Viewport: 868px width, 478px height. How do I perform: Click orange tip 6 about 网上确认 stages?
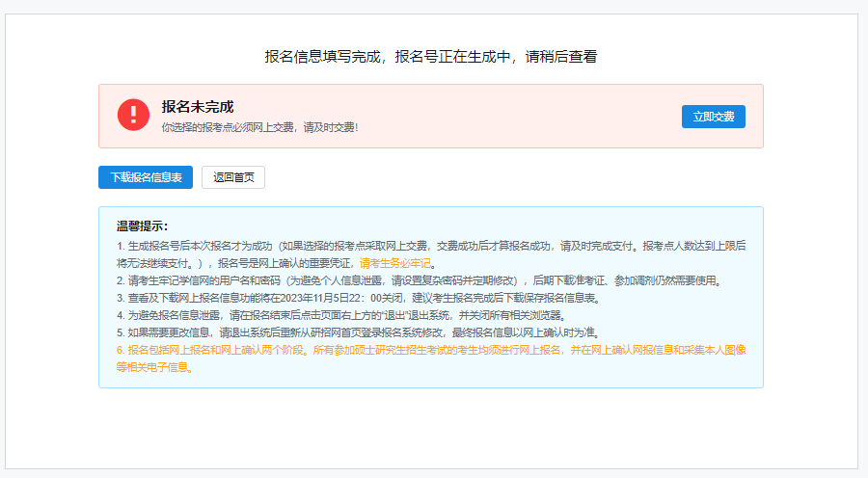(424, 350)
